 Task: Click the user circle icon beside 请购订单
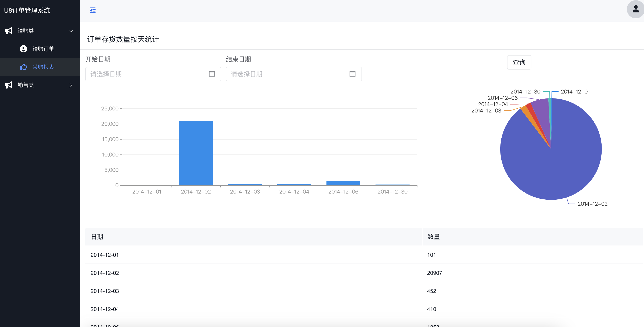point(23,49)
